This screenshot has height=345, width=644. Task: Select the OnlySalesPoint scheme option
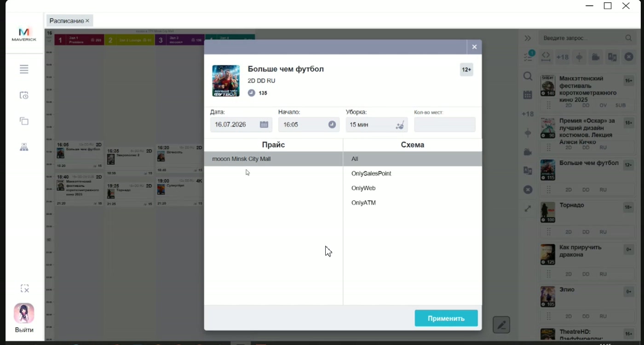[x=413, y=174]
